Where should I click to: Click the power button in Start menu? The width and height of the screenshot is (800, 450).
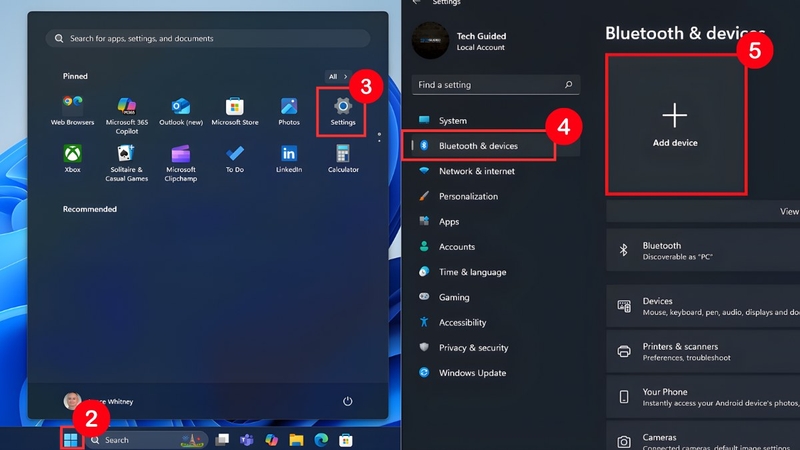pos(347,401)
